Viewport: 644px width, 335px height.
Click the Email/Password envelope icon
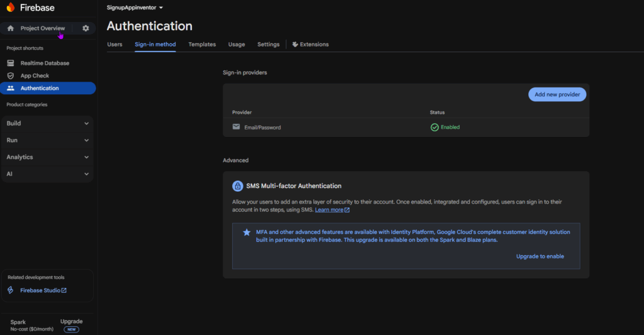(236, 127)
